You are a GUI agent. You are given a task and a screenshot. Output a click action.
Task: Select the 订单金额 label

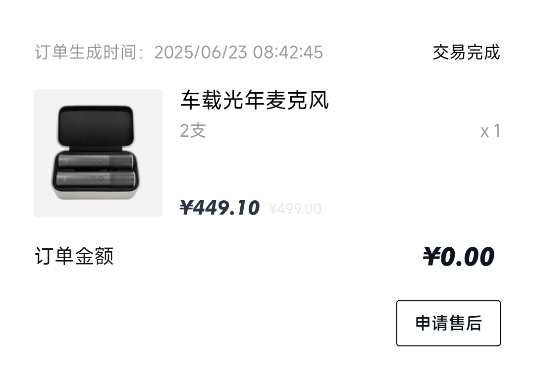pyautogui.click(x=74, y=256)
